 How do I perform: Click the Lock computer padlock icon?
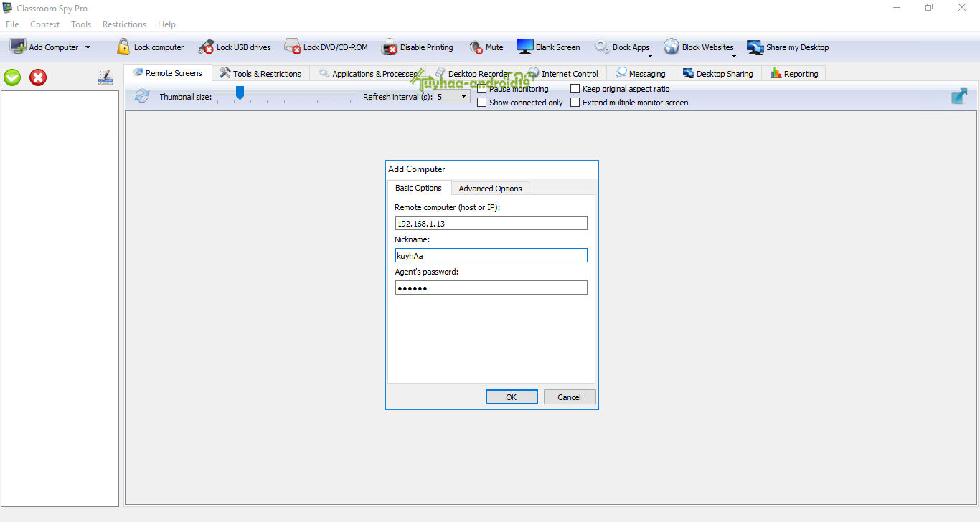click(x=123, y=47)
